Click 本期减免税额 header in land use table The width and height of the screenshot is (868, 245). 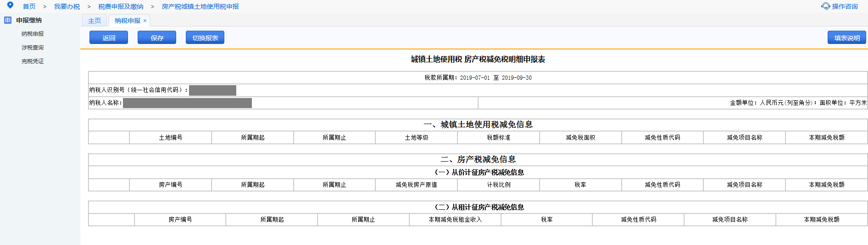[x=827, y=137]
